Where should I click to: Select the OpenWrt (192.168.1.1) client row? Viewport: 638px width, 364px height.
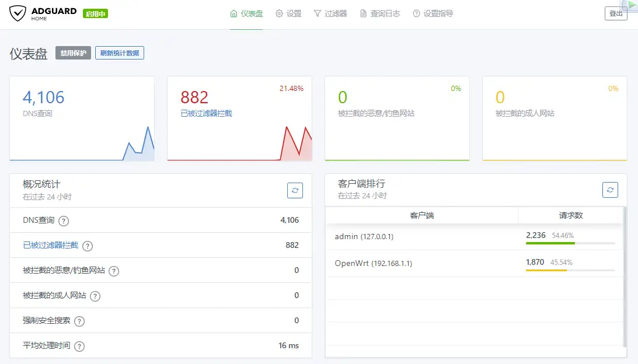pos(475,264)
